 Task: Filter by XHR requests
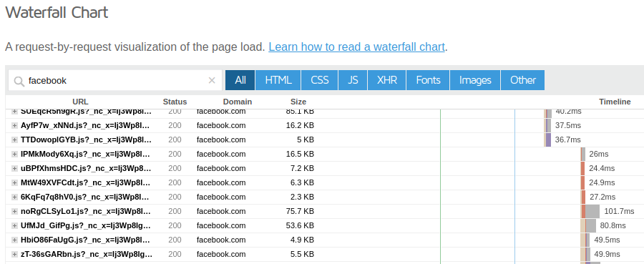(x=387, y=80)
